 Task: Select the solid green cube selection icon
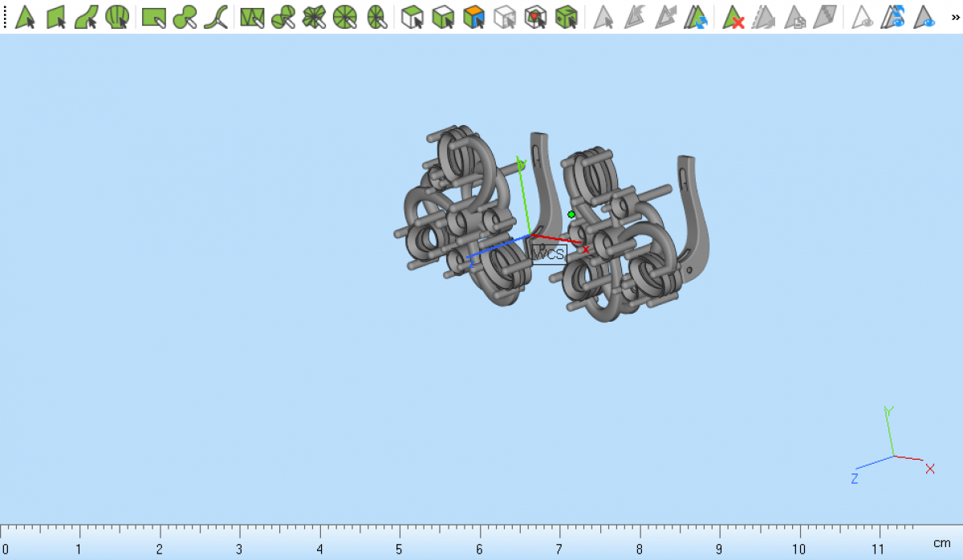click(567, 17)
